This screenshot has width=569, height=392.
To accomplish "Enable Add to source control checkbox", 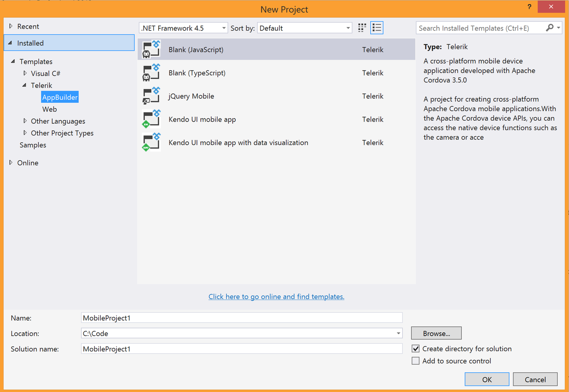I will point(416,361).
